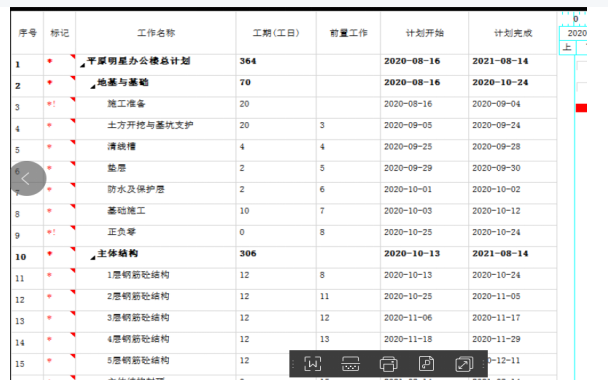This screenshot has width=608, height=387.
Task: Select the 正负零 task name
Action: pyautogui.click(x=122, y=232)
